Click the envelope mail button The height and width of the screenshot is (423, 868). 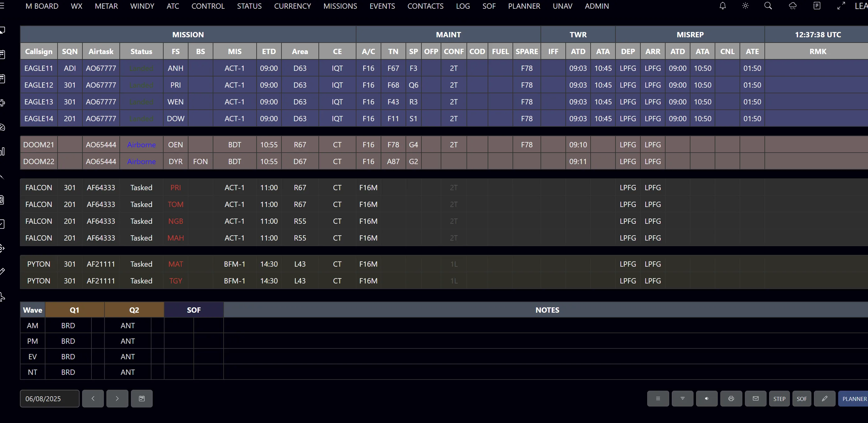pos(755,398)
